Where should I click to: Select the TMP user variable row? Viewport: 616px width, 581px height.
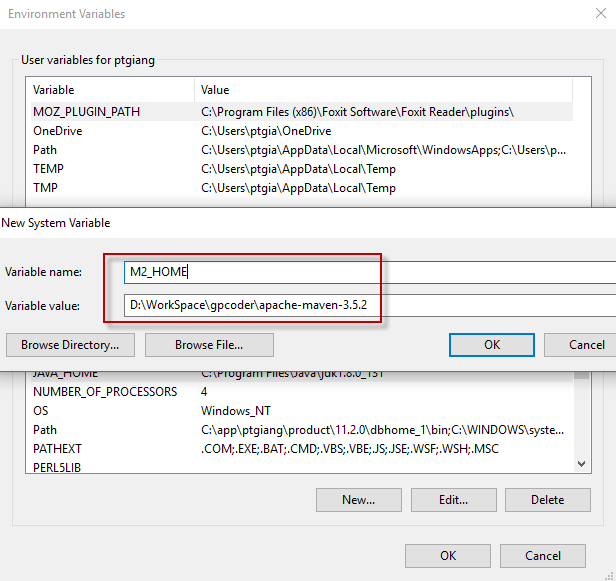point(46,188)
